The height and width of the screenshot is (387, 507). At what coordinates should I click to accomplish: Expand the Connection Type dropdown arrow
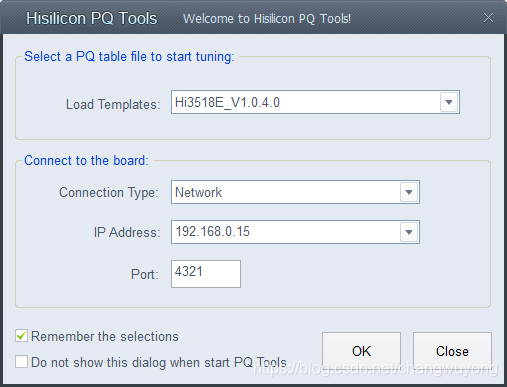[x=409, y=192]
